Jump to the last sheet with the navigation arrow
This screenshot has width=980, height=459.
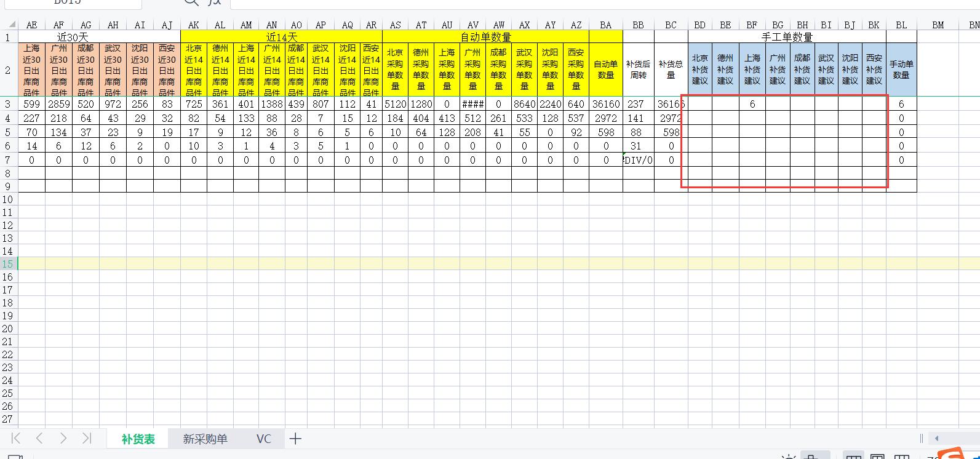(x=87, y=438)
